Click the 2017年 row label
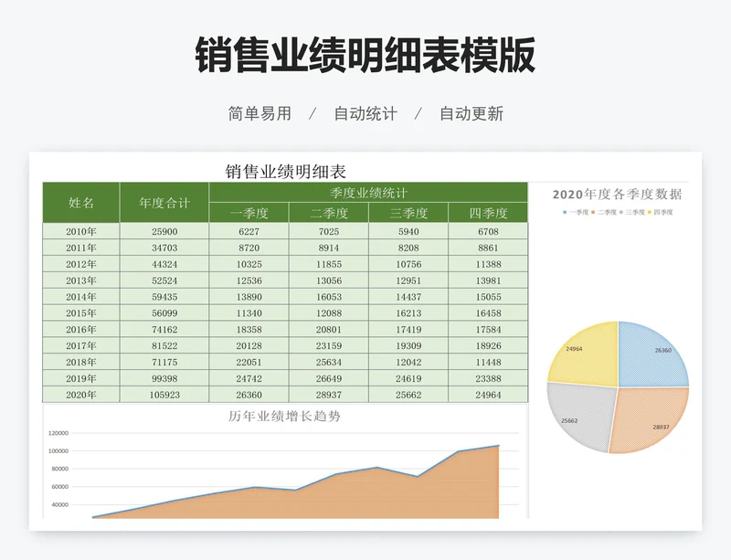 (81, 345)
